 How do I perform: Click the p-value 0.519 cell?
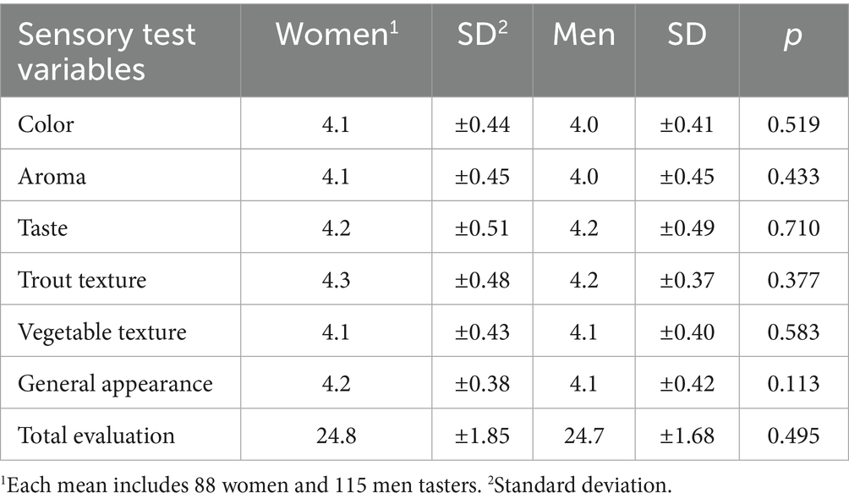pos(792,124)
